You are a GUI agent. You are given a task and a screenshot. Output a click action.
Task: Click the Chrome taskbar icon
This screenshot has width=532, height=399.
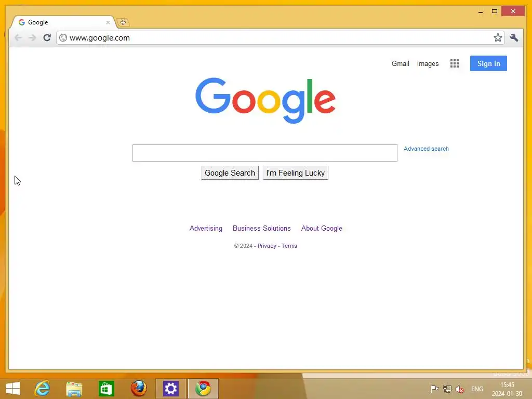(x=203, y=389)
